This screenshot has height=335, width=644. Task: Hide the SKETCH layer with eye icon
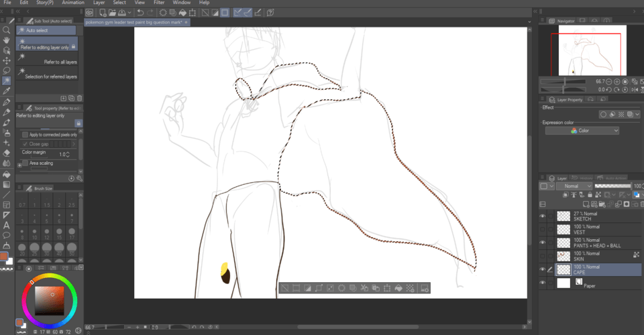point(543,216)
